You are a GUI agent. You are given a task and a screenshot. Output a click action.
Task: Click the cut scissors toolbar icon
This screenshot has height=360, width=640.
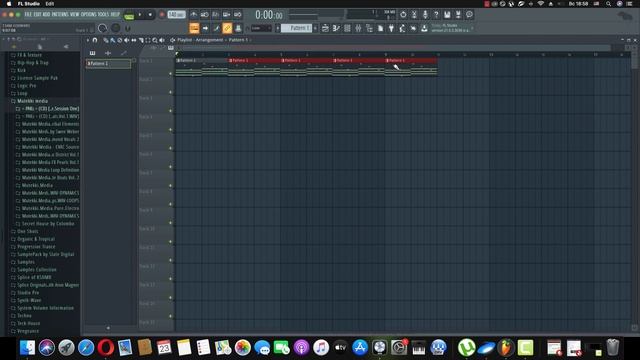point(414,15)
